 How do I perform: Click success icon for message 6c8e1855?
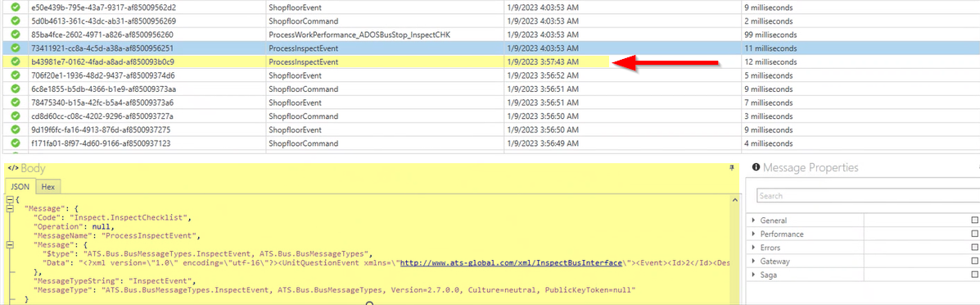click(16, 89)
